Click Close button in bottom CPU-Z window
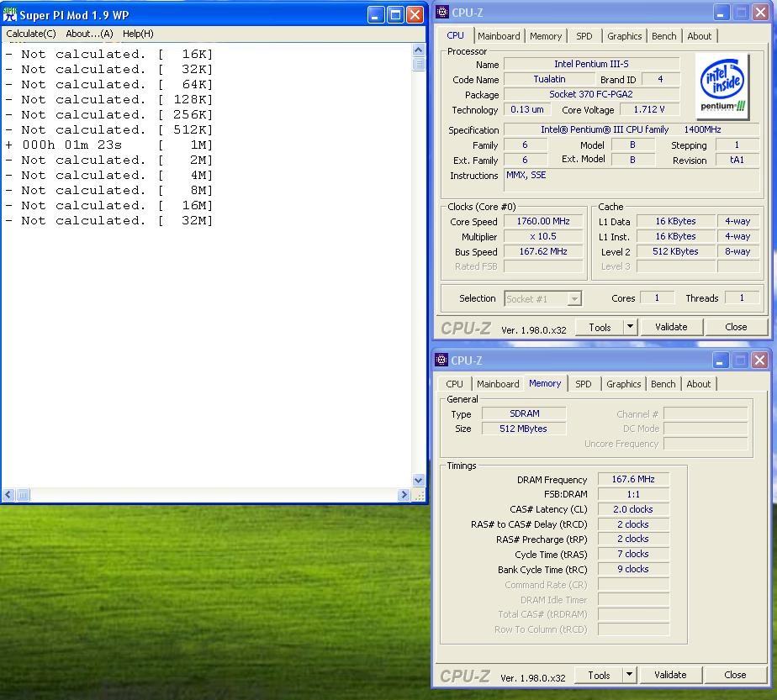This screenshot has height=700, width=777. pos(735,675)
